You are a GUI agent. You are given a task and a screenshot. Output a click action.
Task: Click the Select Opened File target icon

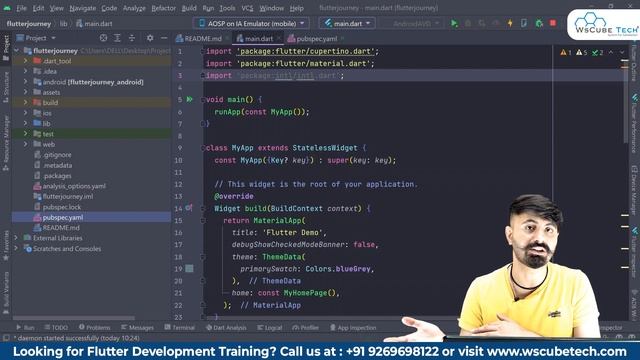coord(103,38)
